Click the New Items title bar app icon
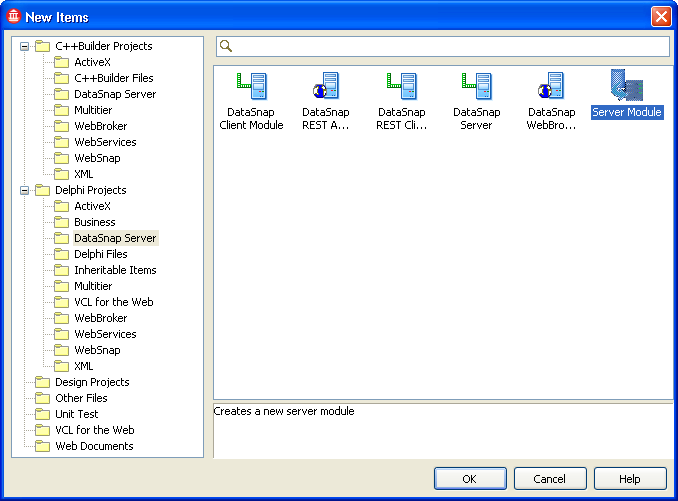678x501 pixels. [x=13, y=16]
